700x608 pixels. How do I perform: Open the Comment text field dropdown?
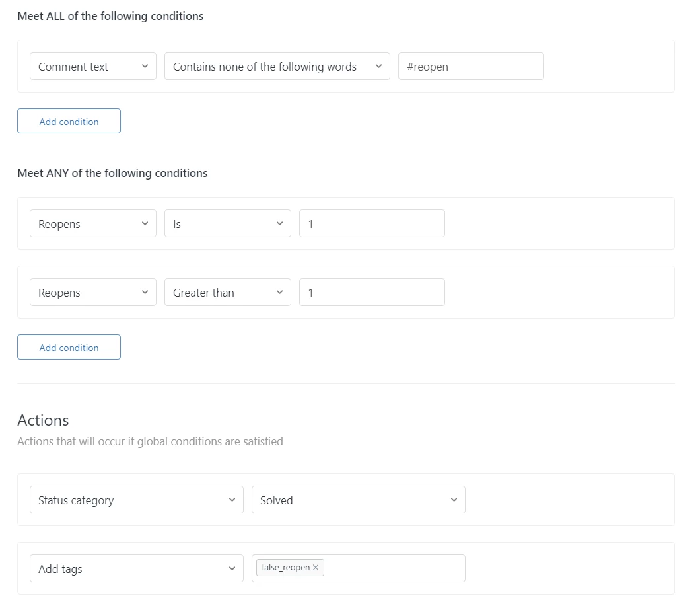pos(92,67)
